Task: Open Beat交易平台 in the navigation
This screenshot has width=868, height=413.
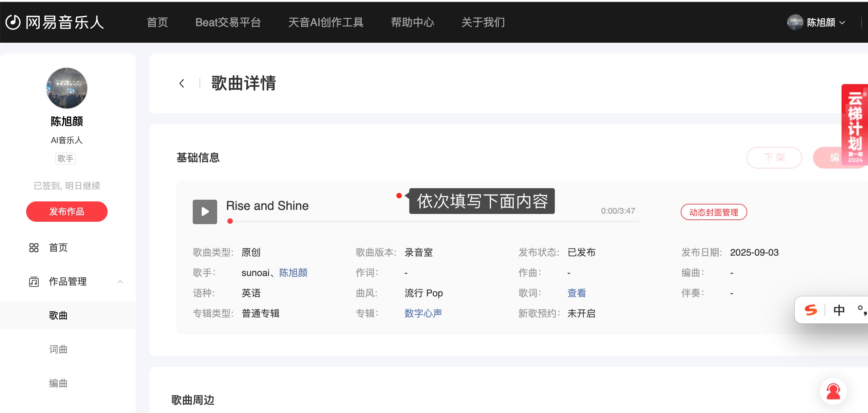Action: coord(228,22)
